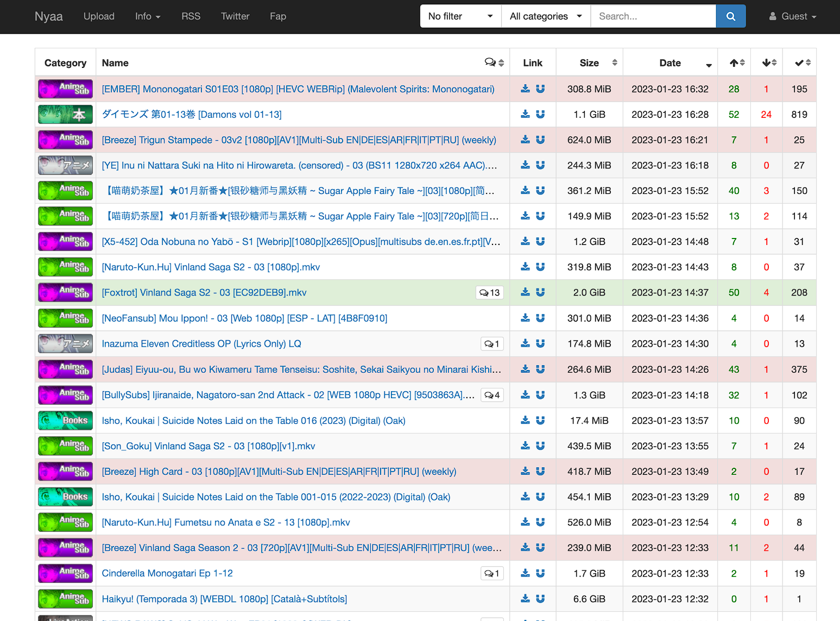Download torrent for Breeze High Card 03

coord(525,471)
